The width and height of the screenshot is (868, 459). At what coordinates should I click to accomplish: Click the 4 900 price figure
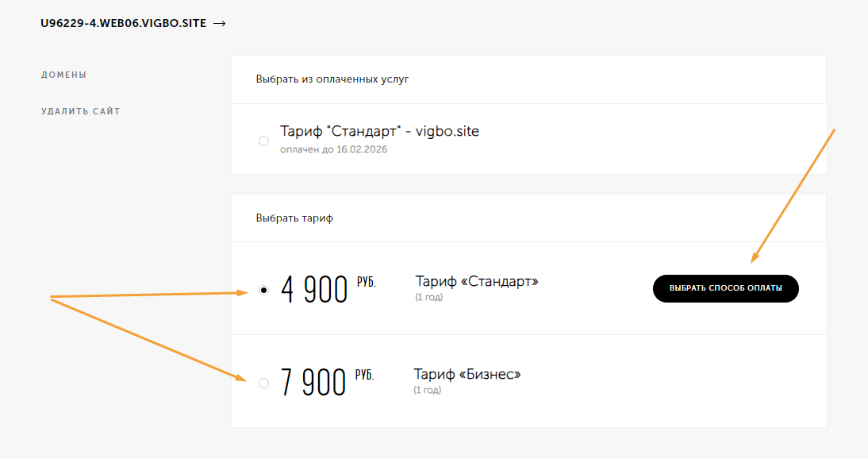314,290
